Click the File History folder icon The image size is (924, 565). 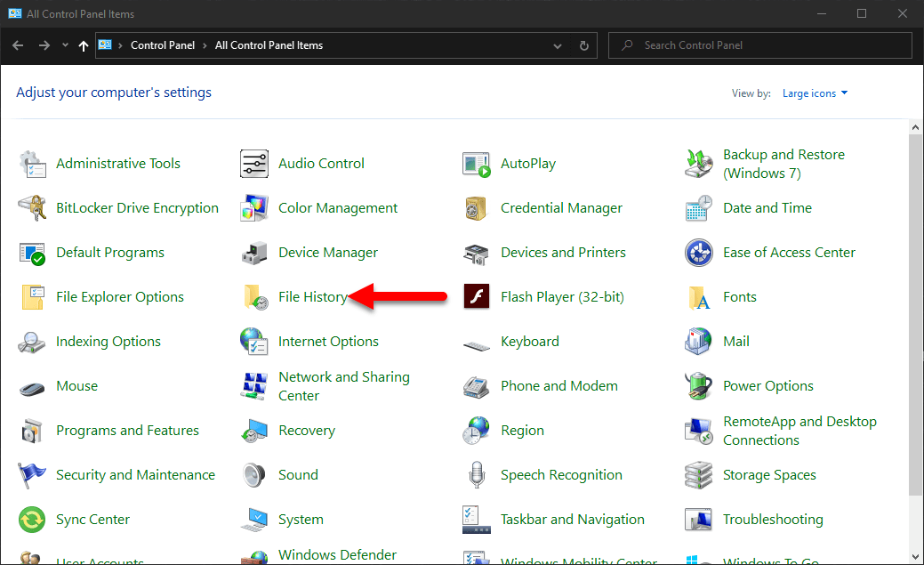(254, 297)
